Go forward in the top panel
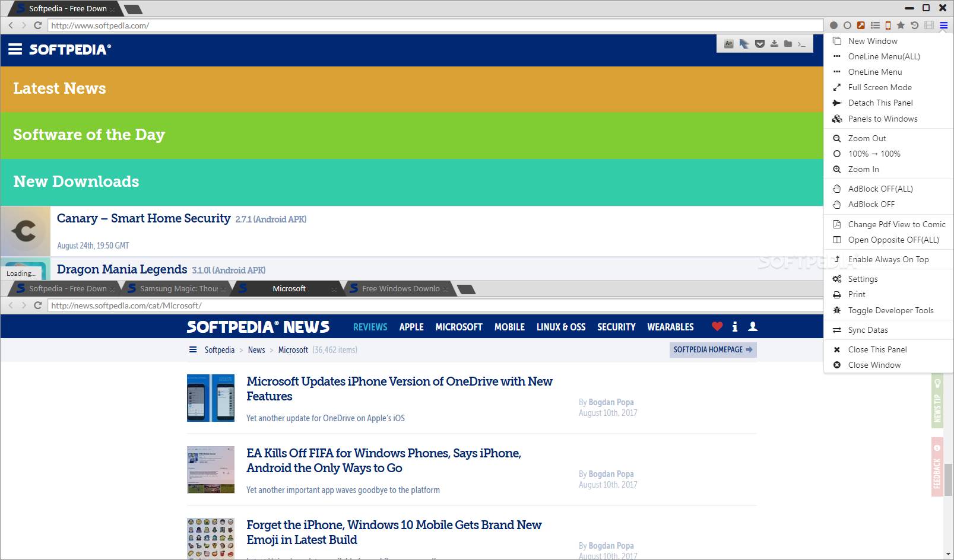 tap(24, 26)
